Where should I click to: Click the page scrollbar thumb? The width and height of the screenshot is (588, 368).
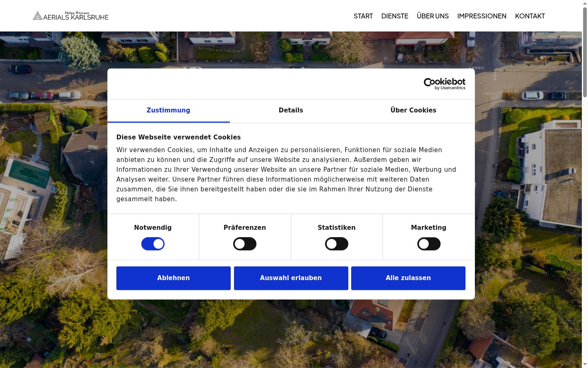(585, 52)
